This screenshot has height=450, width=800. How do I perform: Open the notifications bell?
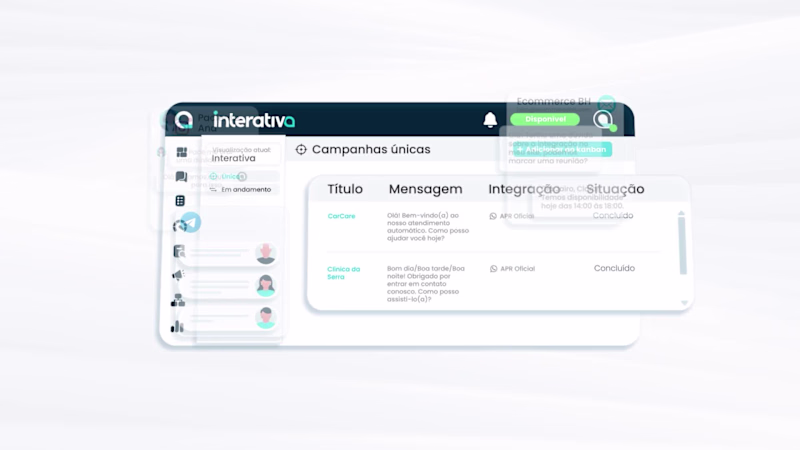(490, 120)
